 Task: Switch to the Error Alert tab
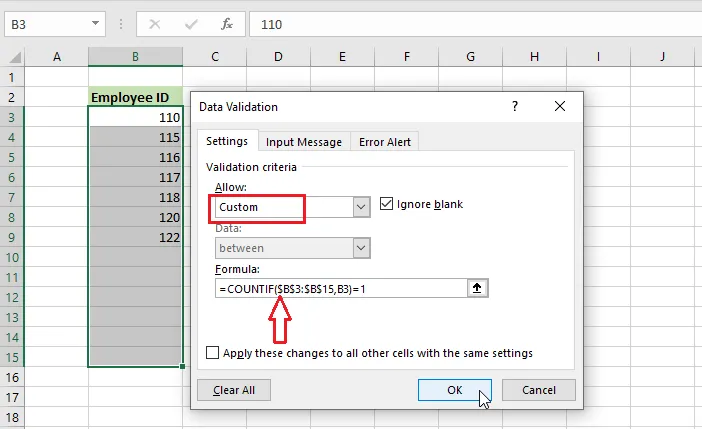385,142
